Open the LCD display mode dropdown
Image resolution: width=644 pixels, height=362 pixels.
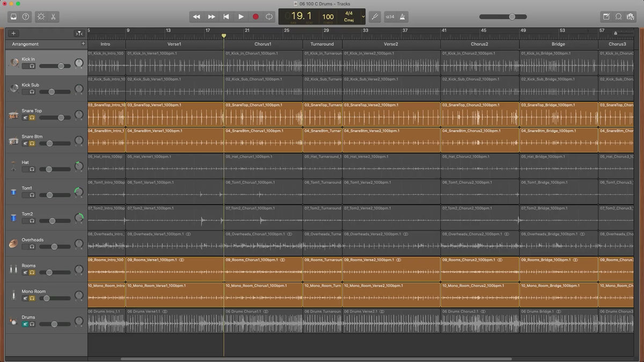pos(363,17)
